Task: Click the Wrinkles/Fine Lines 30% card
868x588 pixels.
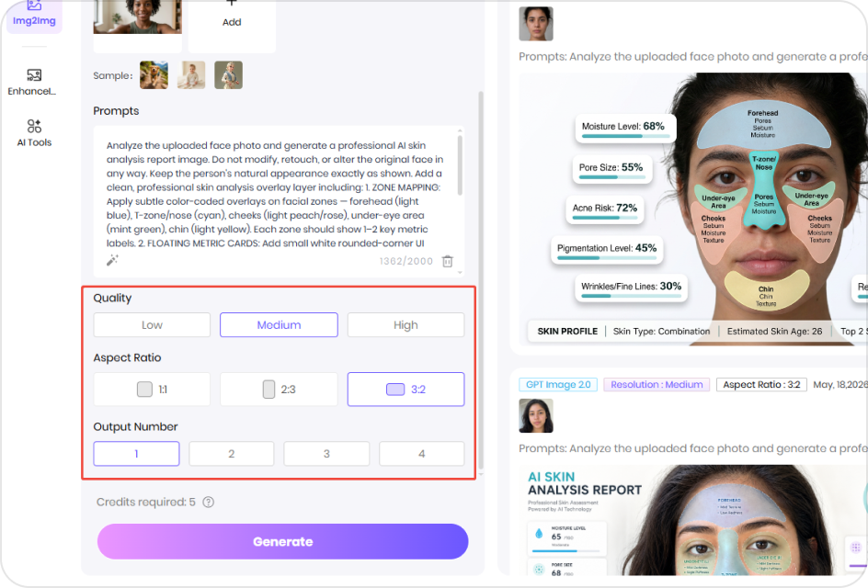Action: pyautogui.click(x=631, y=288)
